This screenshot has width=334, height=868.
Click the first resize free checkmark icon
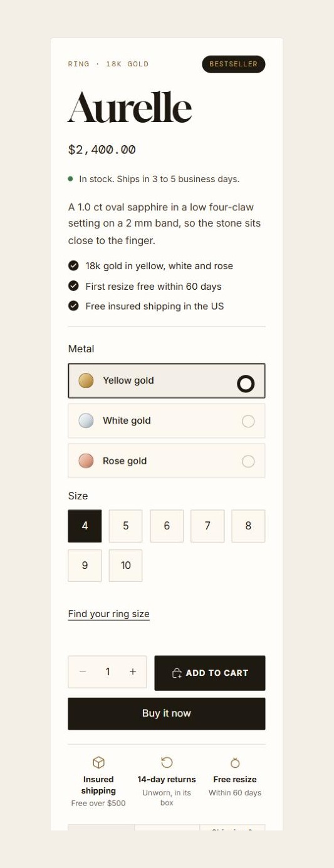pyautogui.click(x=73, y=286)
